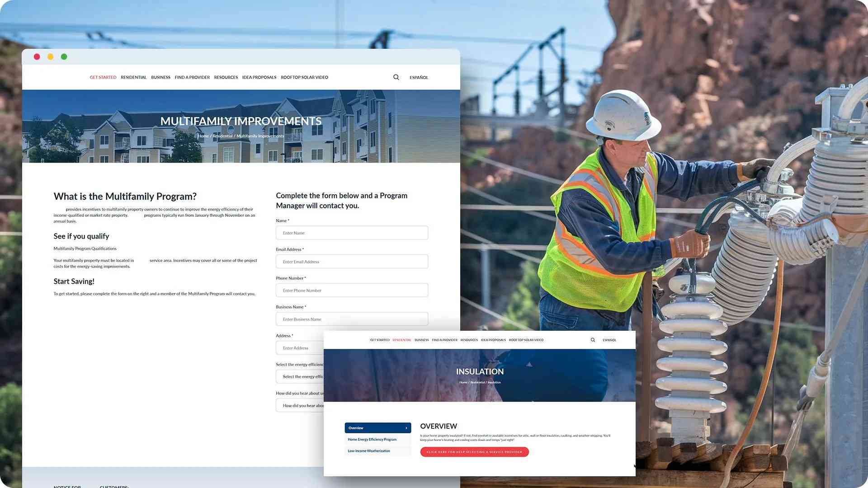Click the magnifier search icon on the Insulation page

pyautogui.click(x=593, y=340)
